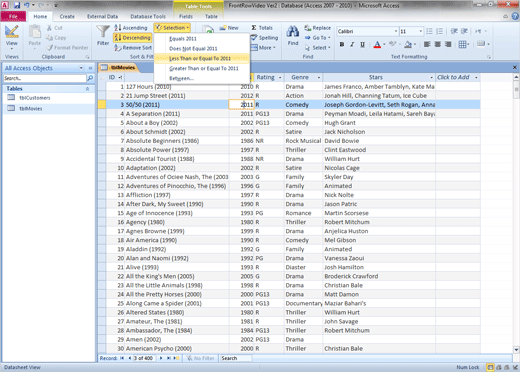Open the Rating column filter arrow
520x372 pixels.
[280, 77]
